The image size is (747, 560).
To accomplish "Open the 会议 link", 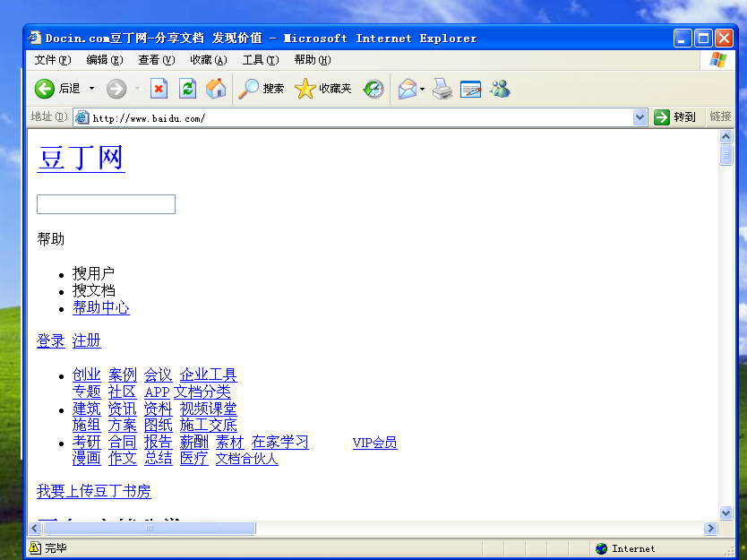I will point(159,375).
